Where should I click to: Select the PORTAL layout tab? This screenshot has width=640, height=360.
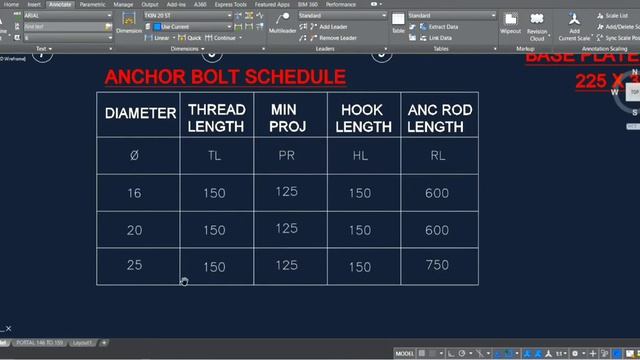[x=40, y=343]
